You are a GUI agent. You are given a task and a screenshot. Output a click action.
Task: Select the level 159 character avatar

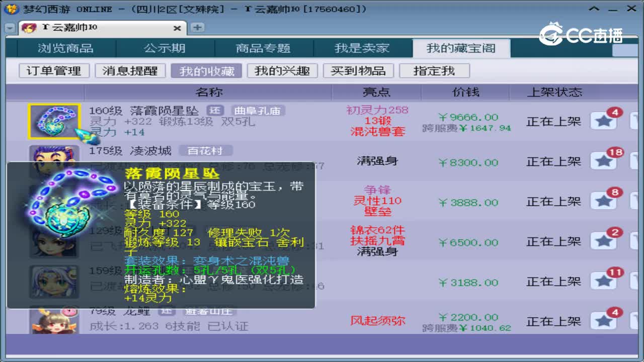click(x=54, y=282)
